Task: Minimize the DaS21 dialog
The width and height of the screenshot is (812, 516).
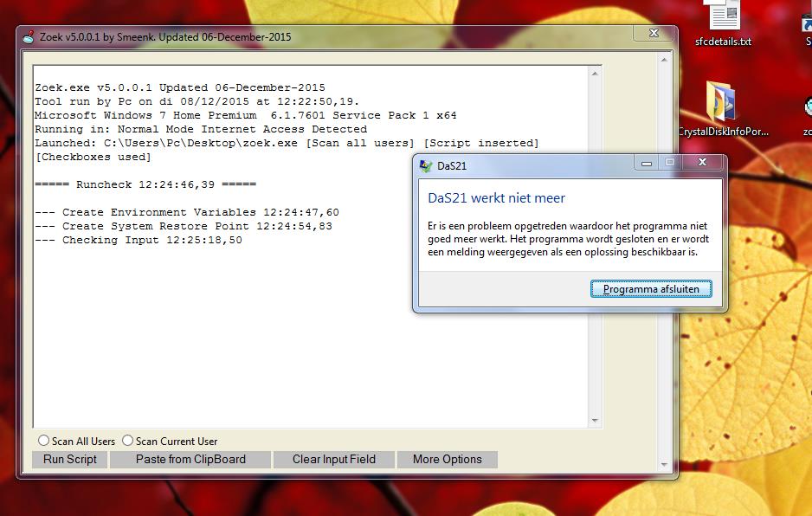Action: [x=647, y=163]
